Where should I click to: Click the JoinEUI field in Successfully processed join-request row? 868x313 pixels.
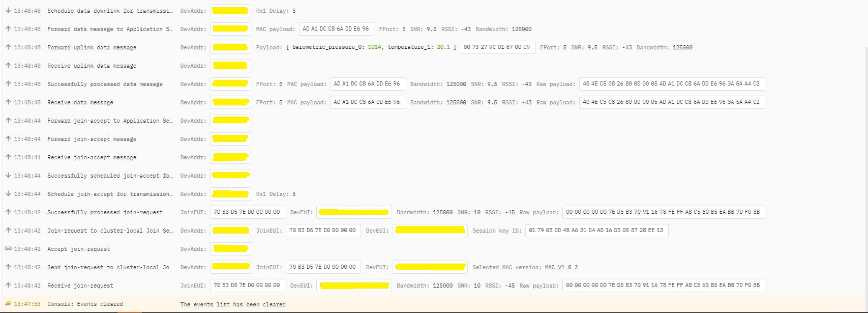pyautogui.click(x=247, y=212)
